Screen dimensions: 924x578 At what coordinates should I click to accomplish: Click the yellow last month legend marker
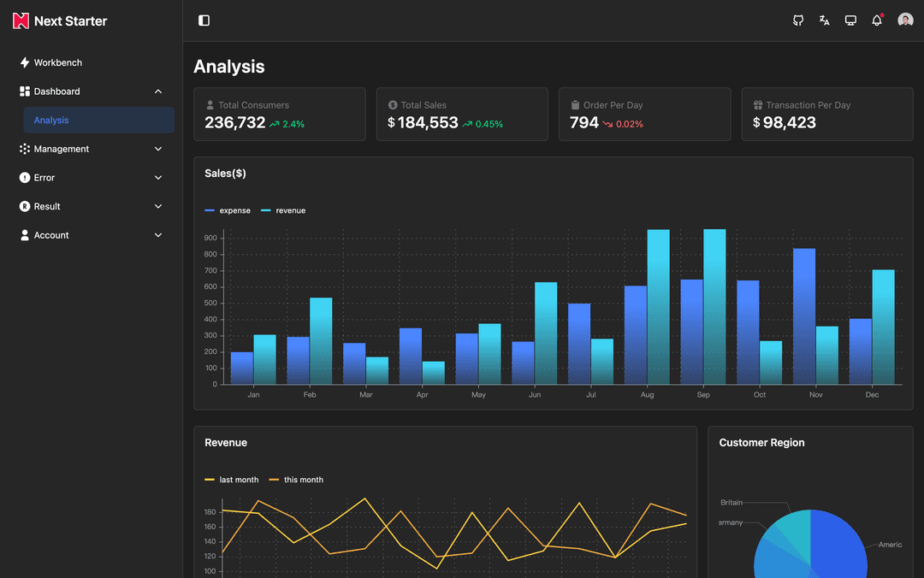tap(210, 480)
